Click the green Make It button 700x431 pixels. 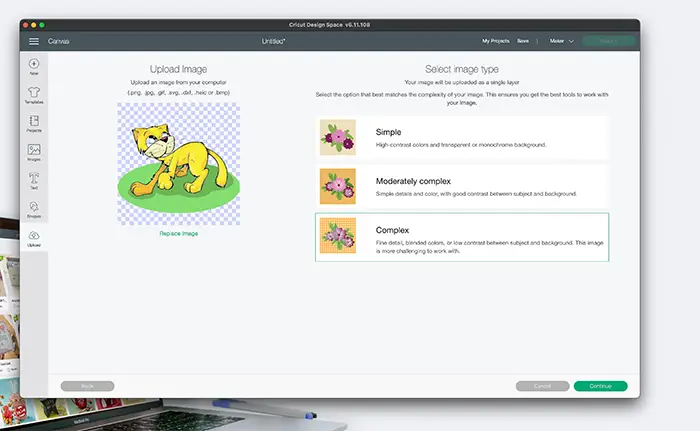[609, 41]
